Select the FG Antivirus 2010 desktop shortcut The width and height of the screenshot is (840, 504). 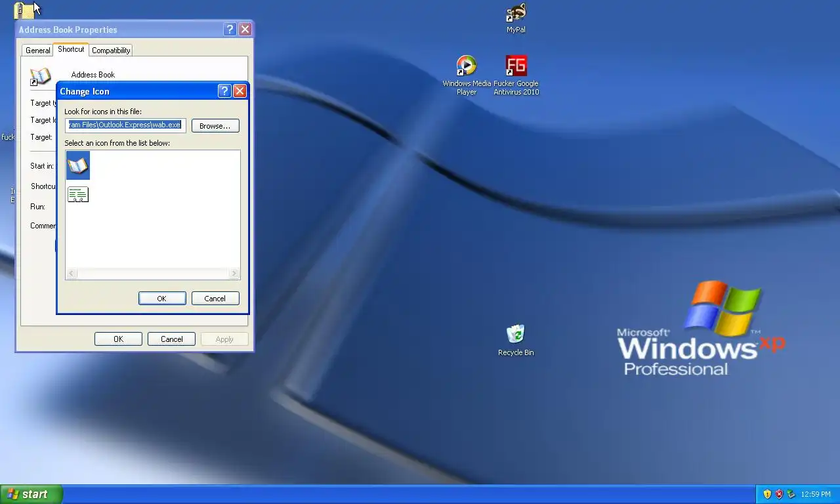pos(516,75)
